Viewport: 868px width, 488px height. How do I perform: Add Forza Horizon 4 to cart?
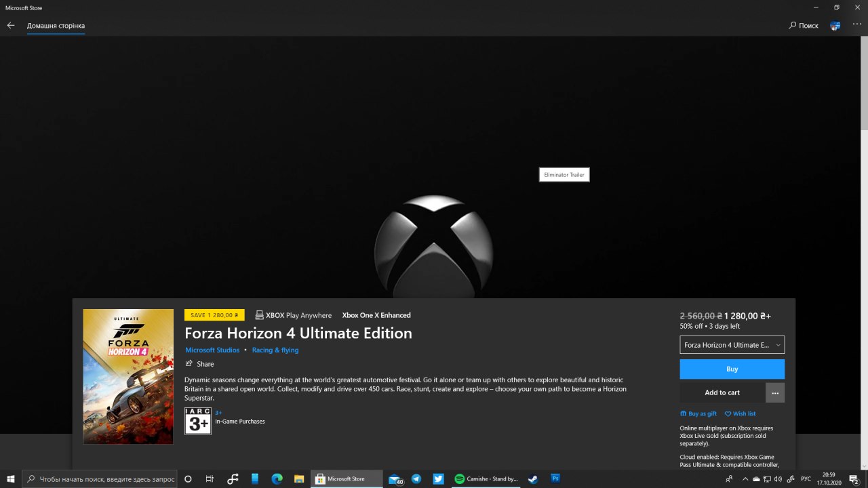[722, 392]
